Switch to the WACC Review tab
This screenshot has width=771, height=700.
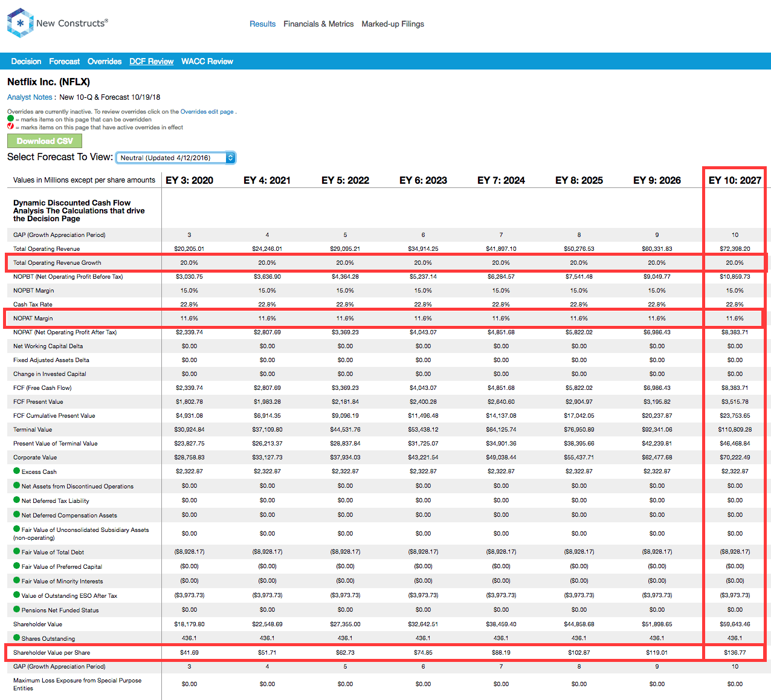click(207, 62)
